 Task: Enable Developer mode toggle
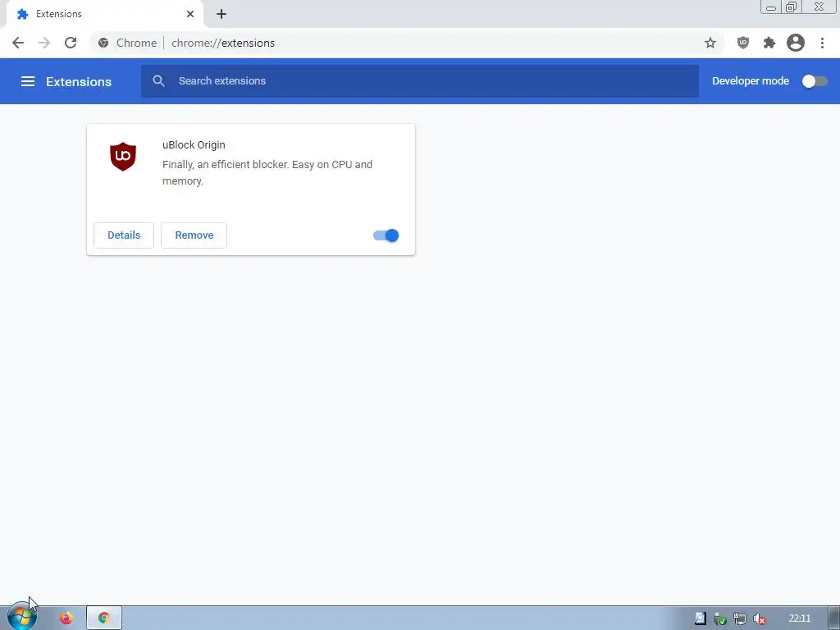point(815,81)
